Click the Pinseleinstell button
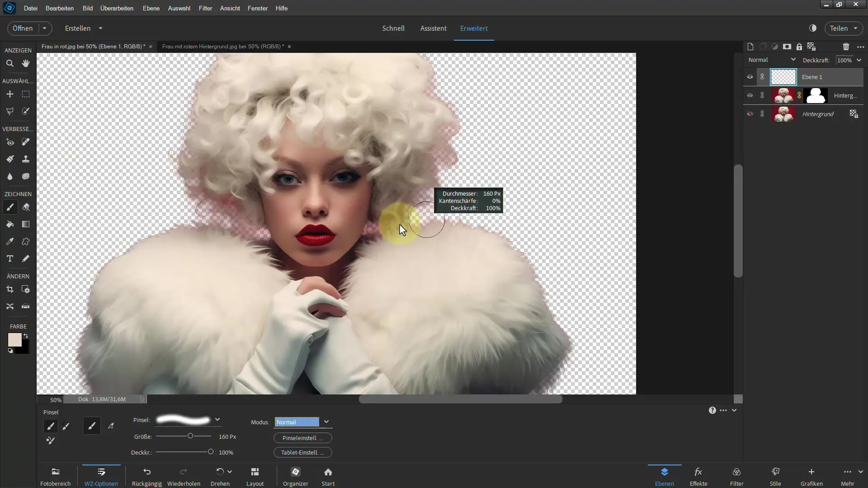 pos(302,437)
